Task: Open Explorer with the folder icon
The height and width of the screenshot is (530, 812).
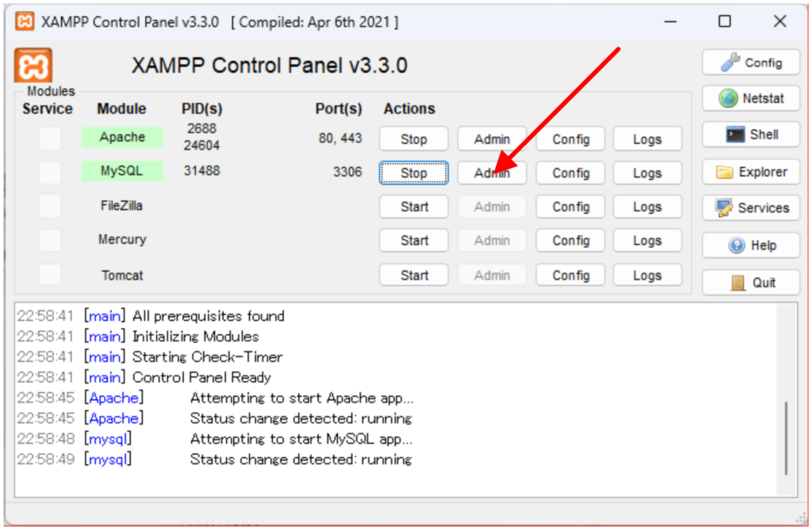Action: (750, 172)
